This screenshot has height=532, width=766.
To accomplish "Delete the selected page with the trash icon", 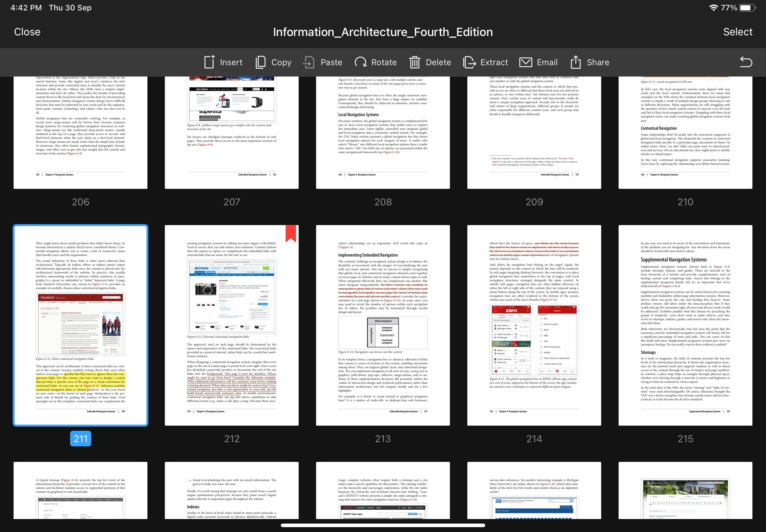I will pyautogui.click(x=414, y=62).
